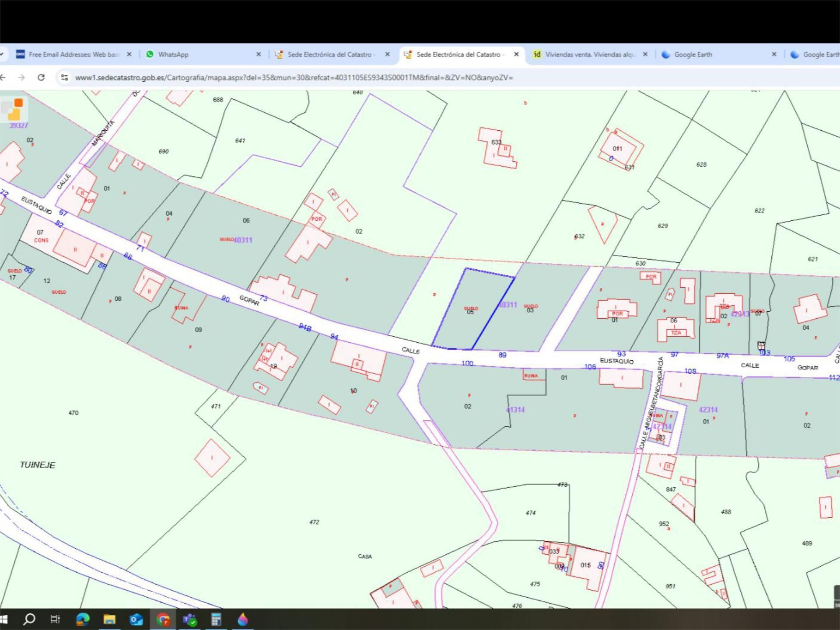This screenshot has width=840, height=630.
Task: Click block number 39327 under the layers icon
Action: (19, 125)
